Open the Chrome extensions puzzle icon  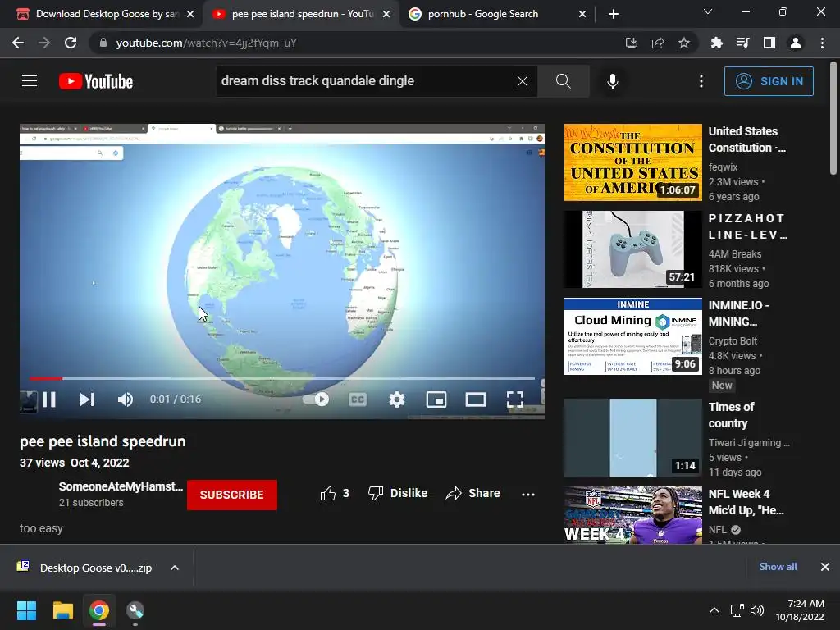point(716,43)
